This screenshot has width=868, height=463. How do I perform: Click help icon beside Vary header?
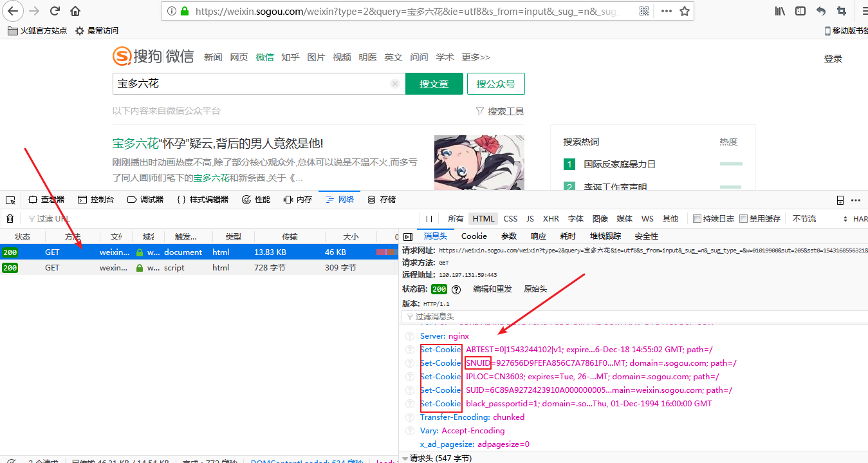pyautogui.click(x=410, y=431)
